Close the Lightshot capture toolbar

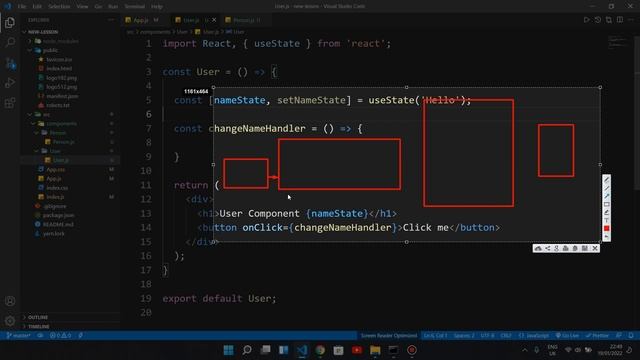point(595,248)
